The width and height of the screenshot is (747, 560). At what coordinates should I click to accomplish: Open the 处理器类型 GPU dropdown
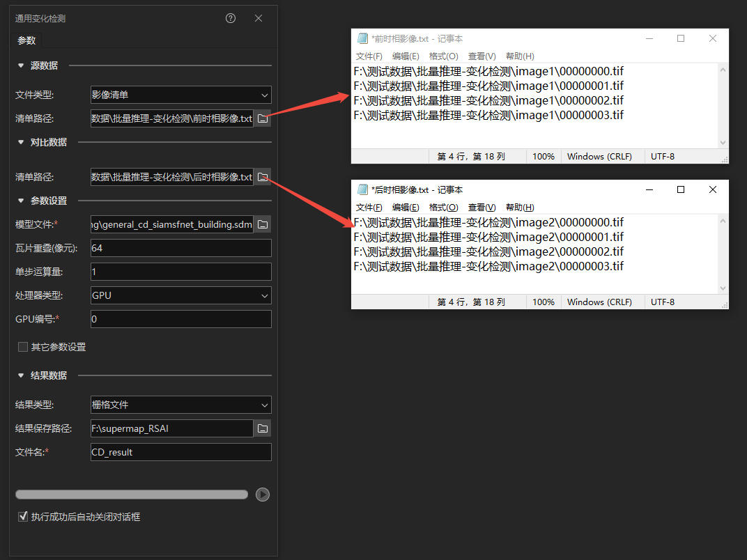click(180, 295)
